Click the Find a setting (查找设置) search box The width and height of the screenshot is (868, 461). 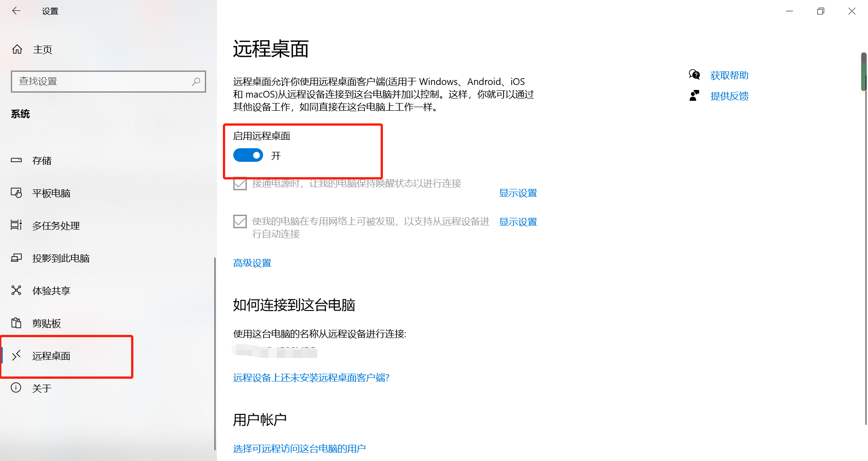108,81
